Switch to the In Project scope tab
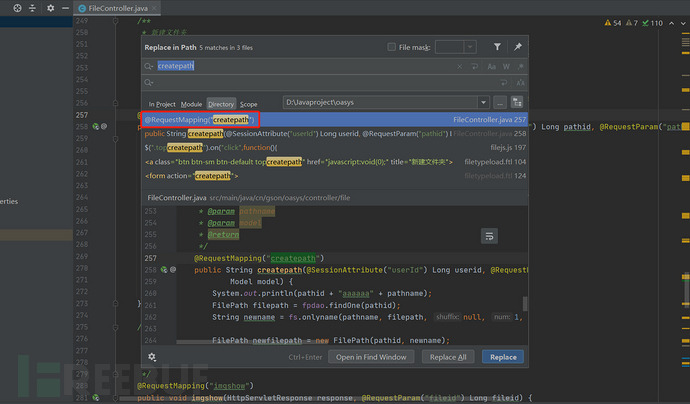This screenshot has width=690, height=404. pos(162,103)
